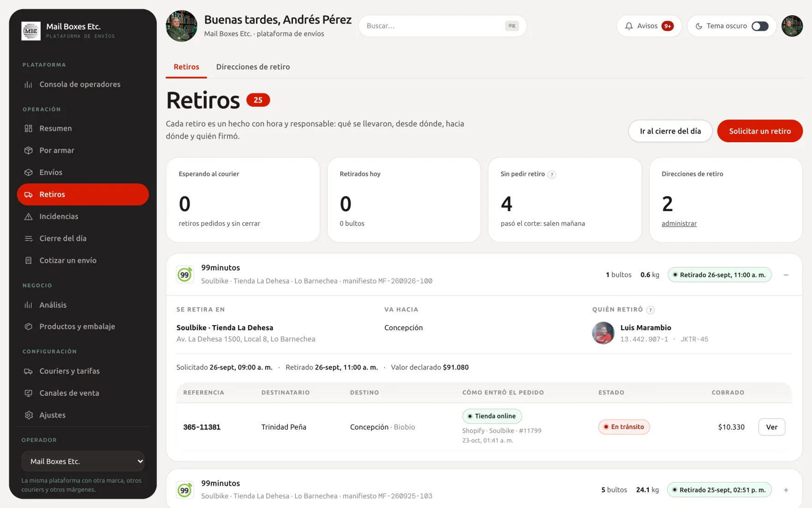Click the Avisos bell icon

point(628,26)
